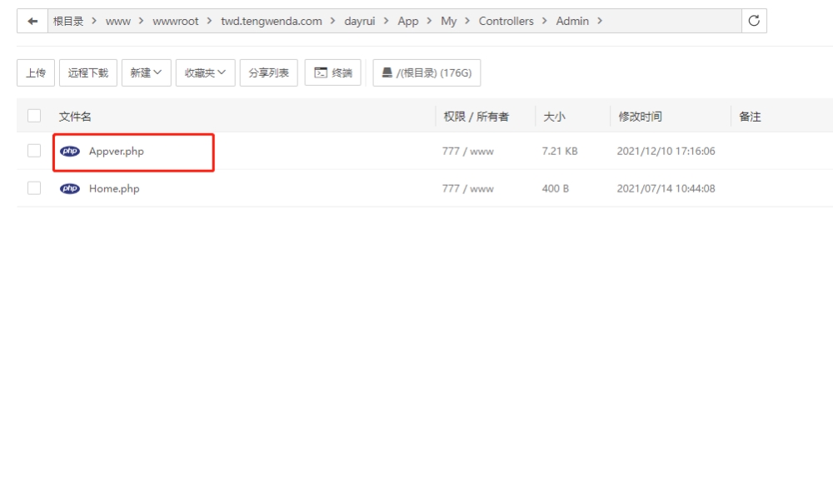The width and height of the screenshot is (833, 504).
Task: Toggle the select-all files checkbox
Action: point(34,116)
